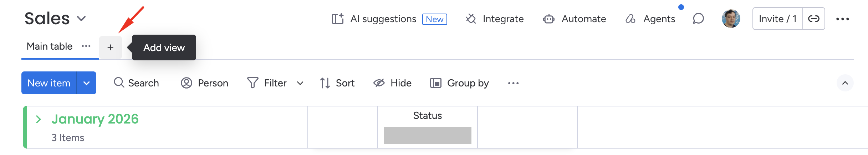
Task: Open the Search field in toolbar
Action: [x=136, y=83]
